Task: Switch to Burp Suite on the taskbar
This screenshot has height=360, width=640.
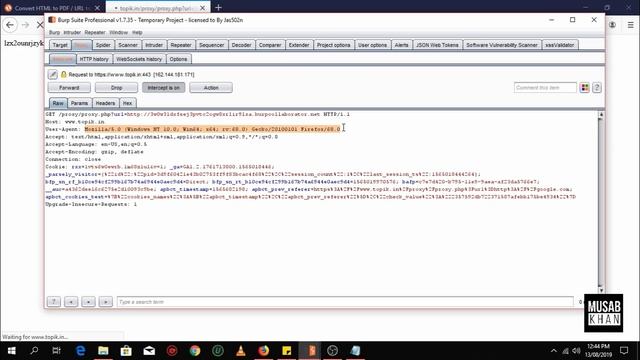Action: (311, 351)
